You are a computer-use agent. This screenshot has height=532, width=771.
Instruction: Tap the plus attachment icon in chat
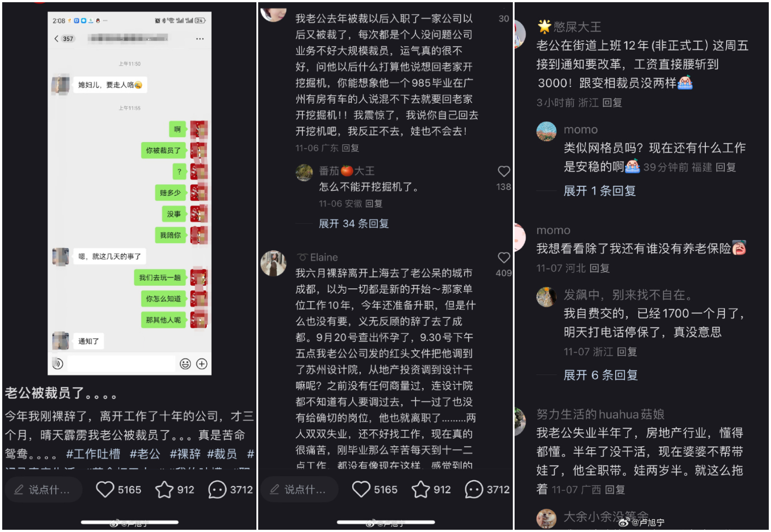[202, 364]
